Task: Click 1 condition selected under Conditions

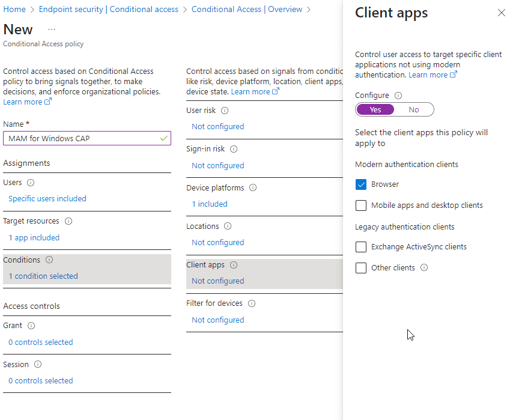Action: (43, 276)
